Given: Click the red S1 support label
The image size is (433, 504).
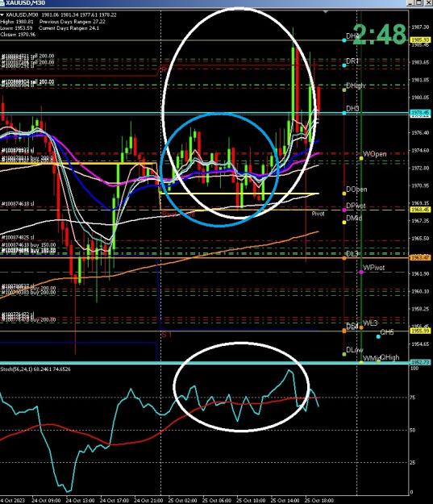Looking at the screenshot, I should [167, 335].
